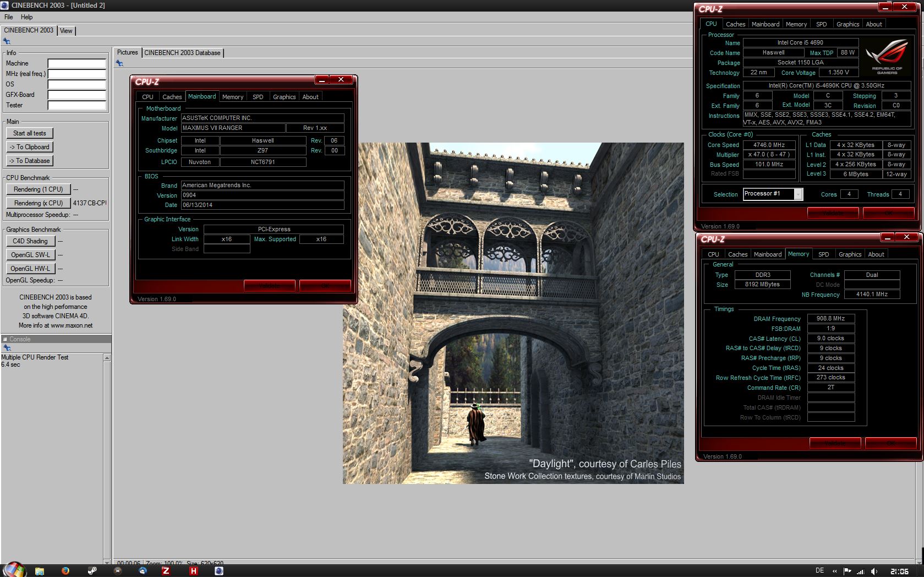
Task: Click the CINEBENCH sphere taskbar icon
Action: 218,571
